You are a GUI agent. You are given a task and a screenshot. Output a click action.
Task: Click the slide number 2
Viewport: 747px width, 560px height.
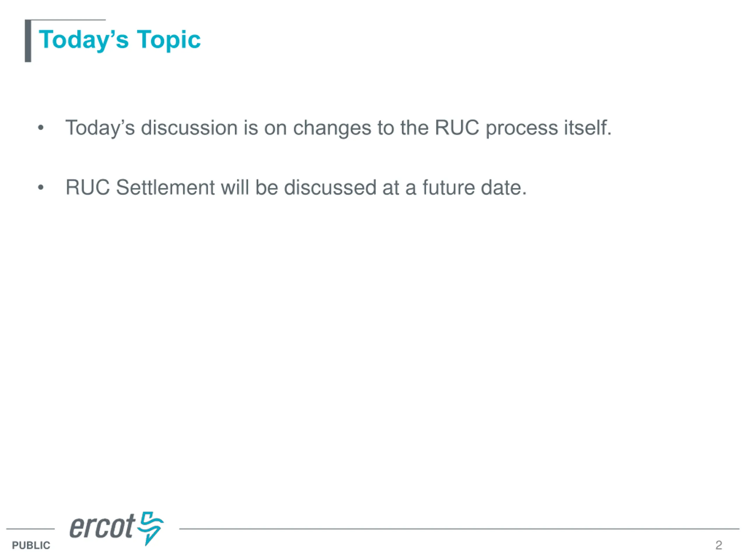tap(719, 545)
